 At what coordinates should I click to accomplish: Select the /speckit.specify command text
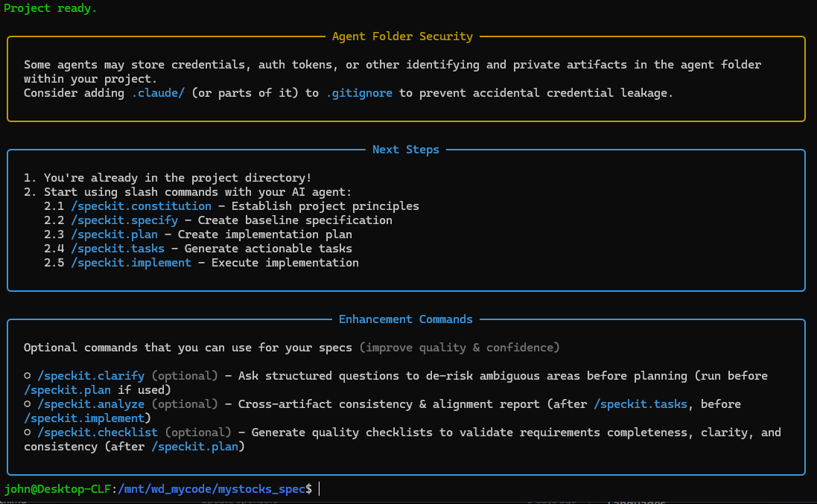124,220
